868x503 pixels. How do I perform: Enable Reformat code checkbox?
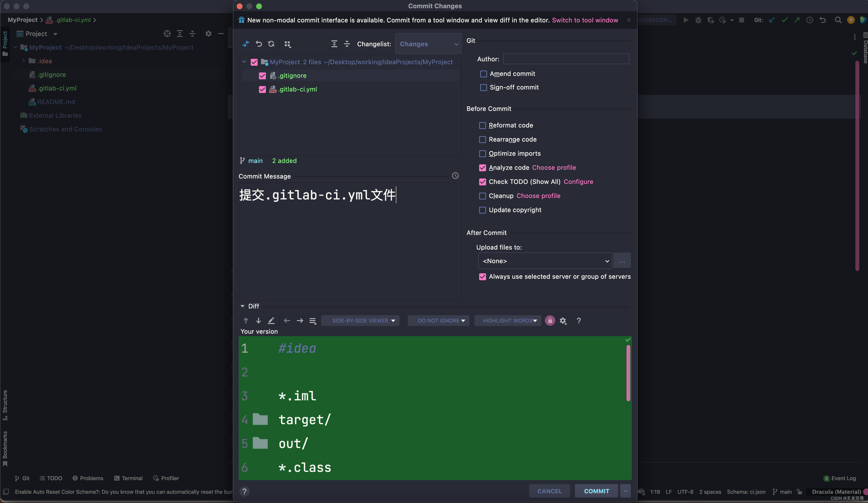click(482, 126)
